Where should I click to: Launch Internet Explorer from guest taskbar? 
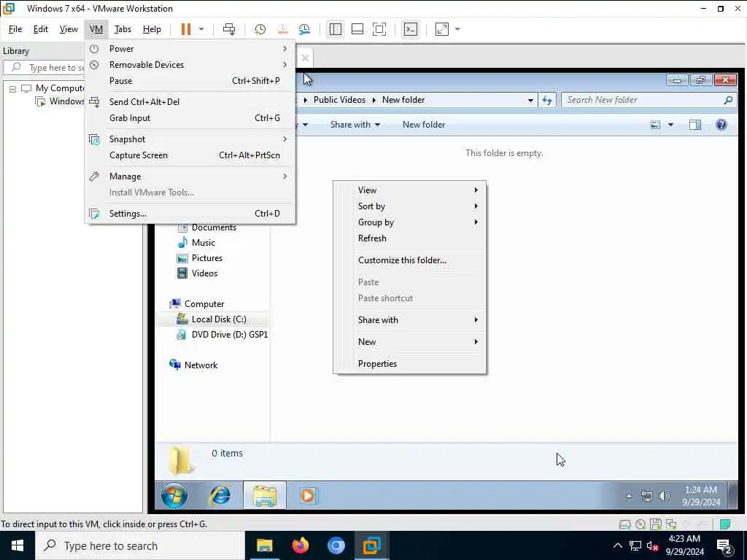tap(220, 495)
